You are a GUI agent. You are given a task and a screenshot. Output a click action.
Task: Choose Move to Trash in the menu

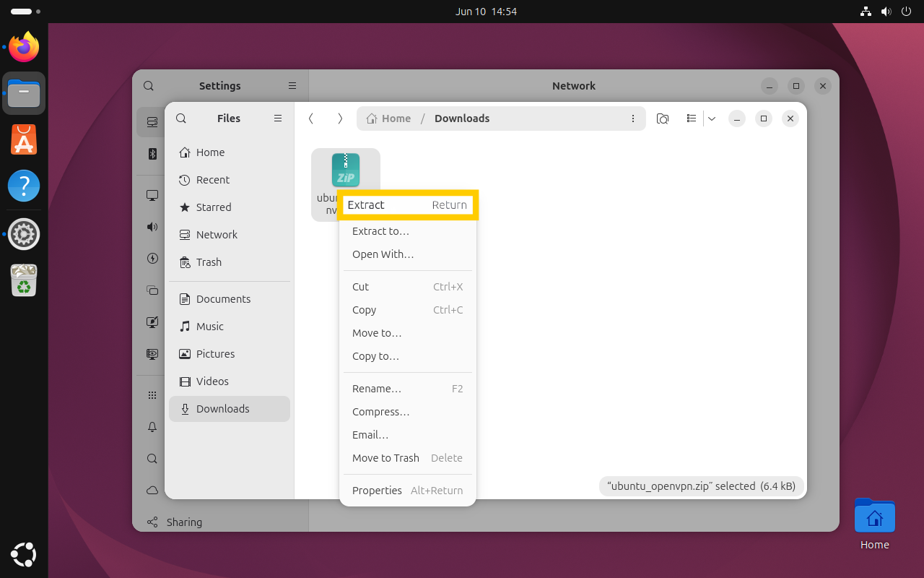[x=407, y=458]
